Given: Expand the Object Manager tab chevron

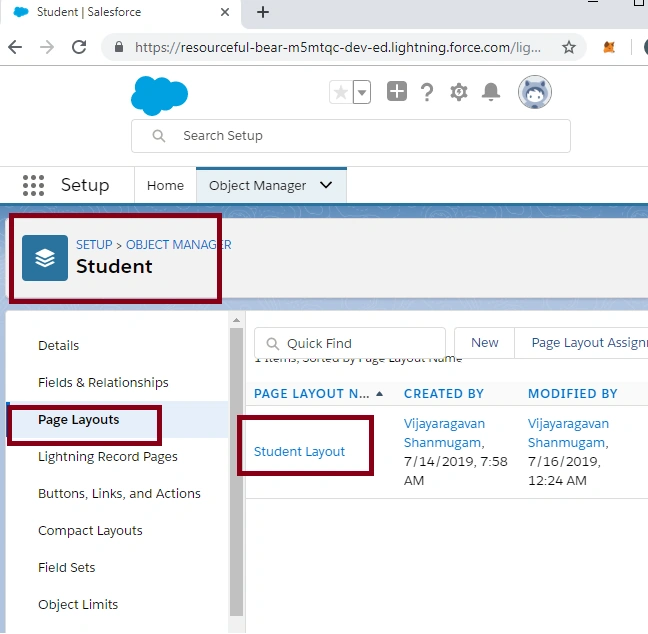Looking at the screenshot, I should click(326, 185).
